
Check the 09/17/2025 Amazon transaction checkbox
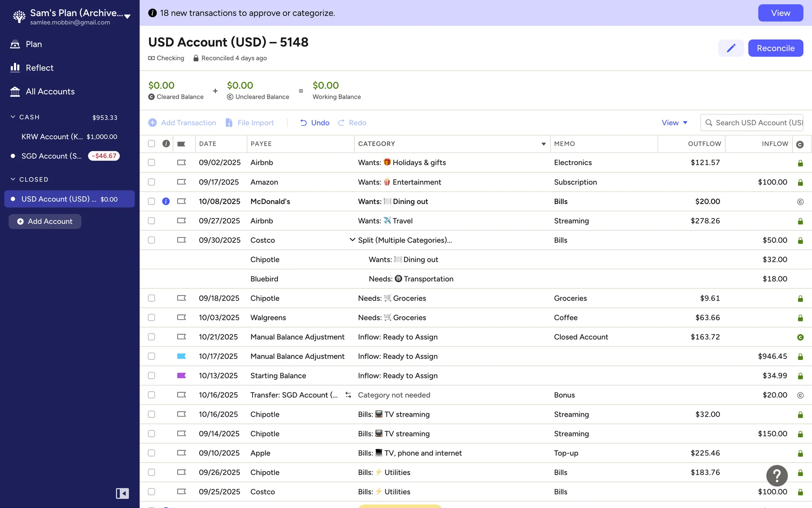(151, 182)
